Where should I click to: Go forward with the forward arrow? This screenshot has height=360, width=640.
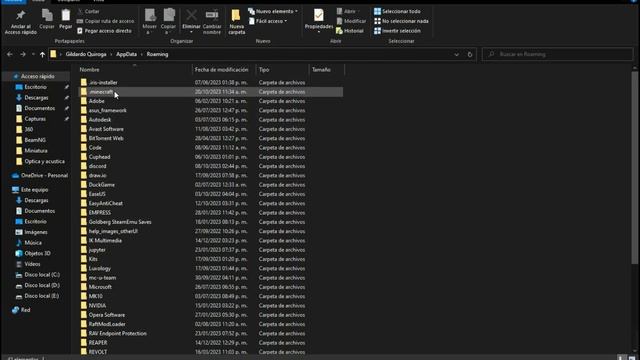pyautogui.click(x=23, y=54)
